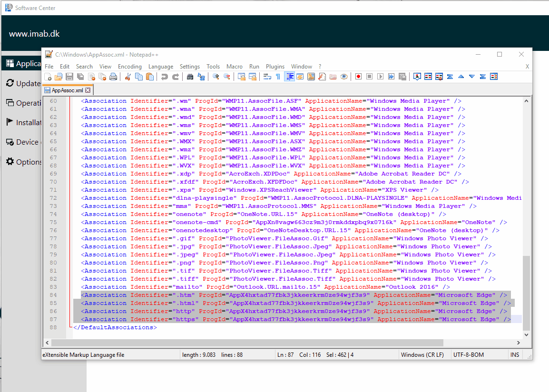This screenshot has height=392, width=549.
Task: Toggle file Monitoring eye icon
Action: tap(344, 77)
